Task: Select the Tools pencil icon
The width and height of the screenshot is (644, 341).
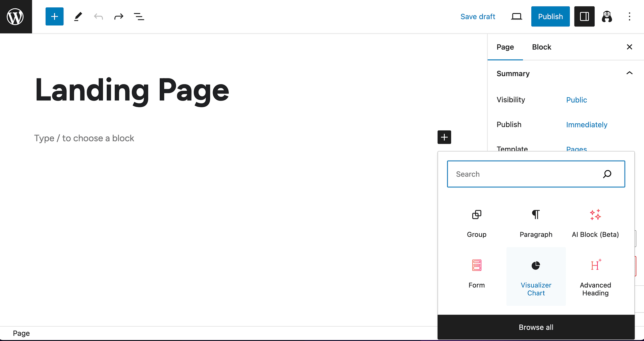Action: point(78,16)
